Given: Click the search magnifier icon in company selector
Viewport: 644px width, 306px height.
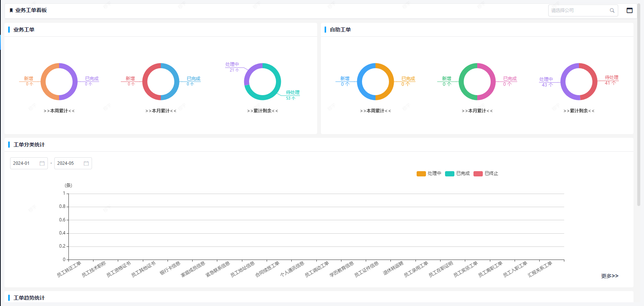Looking at the screenshot, I should tap(612, 10).
